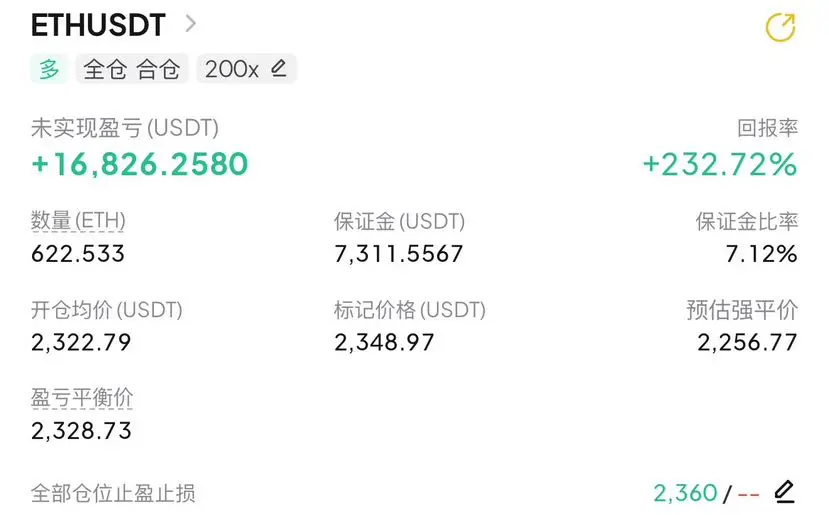
Task: Open the ETHUSDT chevron arrow
Action: pyautogui.click(x=191, y=24)
